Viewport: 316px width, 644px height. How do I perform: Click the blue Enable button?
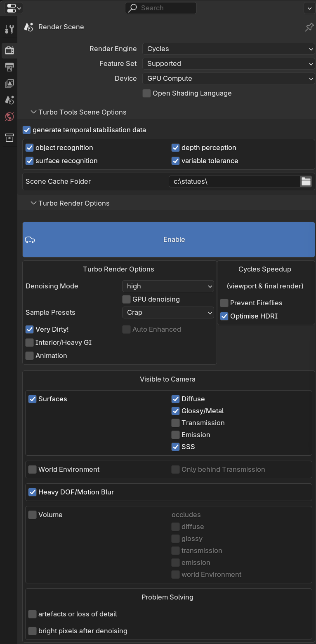point(168,239)
